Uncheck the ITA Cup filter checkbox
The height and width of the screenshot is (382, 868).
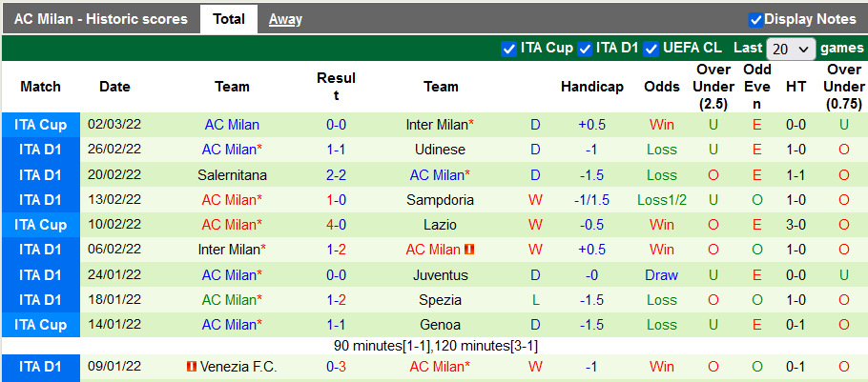tap(508, 49)
